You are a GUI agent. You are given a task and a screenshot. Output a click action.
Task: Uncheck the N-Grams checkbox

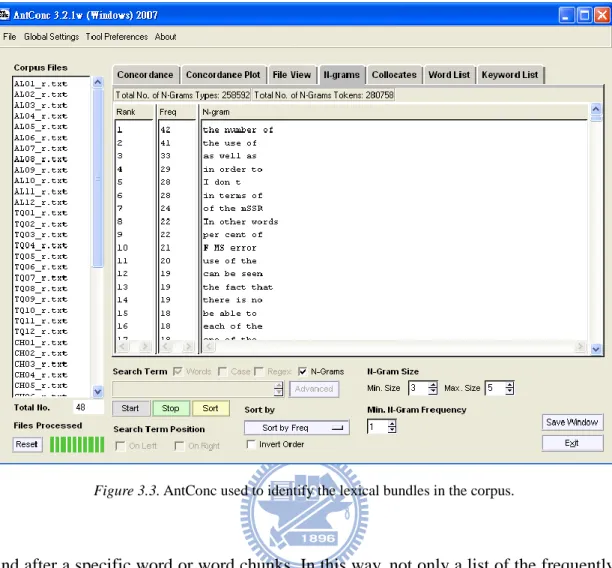[x=302, y=371]
